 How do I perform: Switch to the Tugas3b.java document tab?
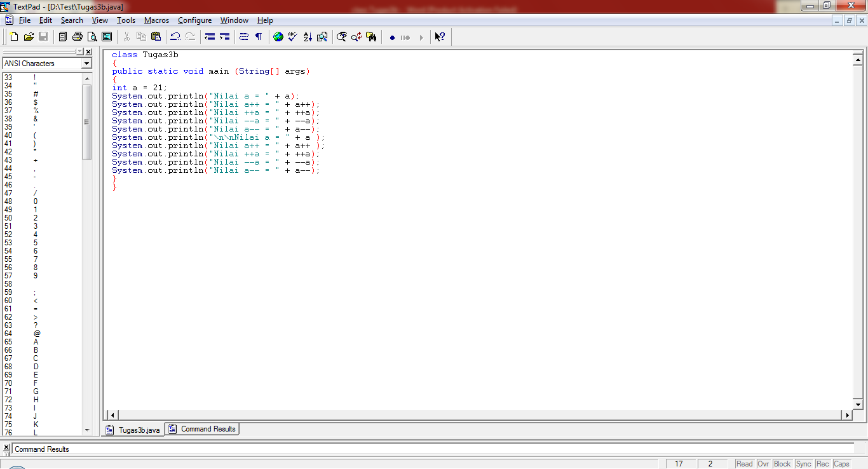coord(133,430)
